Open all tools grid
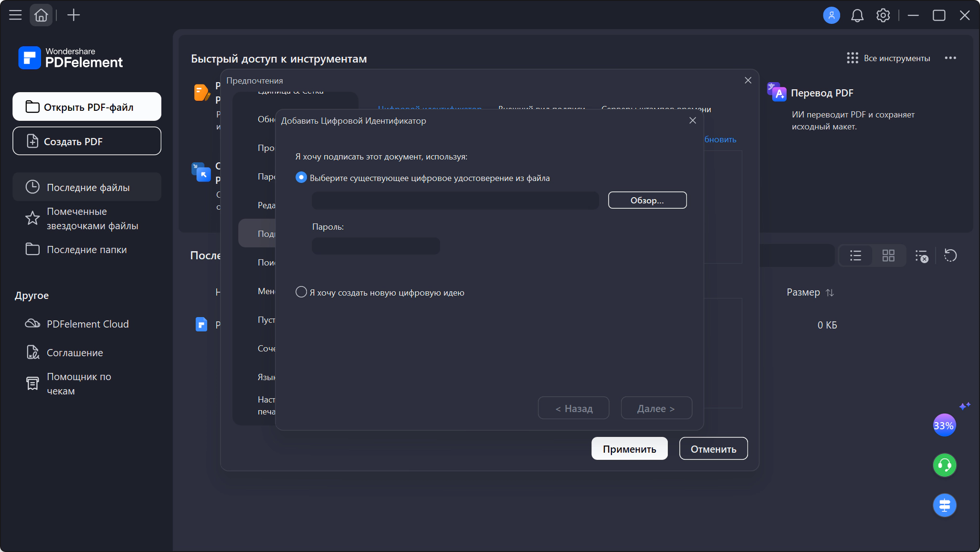The width and height of the screenshot is (980, 552). pos(888,58)
